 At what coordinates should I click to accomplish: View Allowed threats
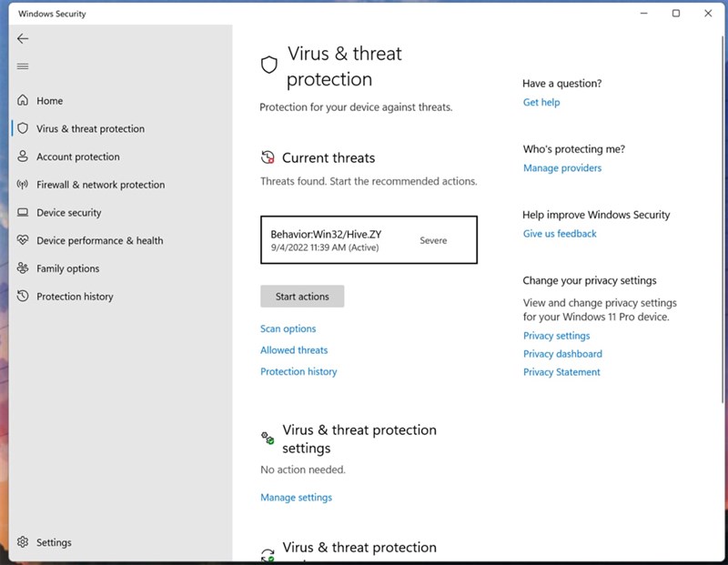coord(293,349)
